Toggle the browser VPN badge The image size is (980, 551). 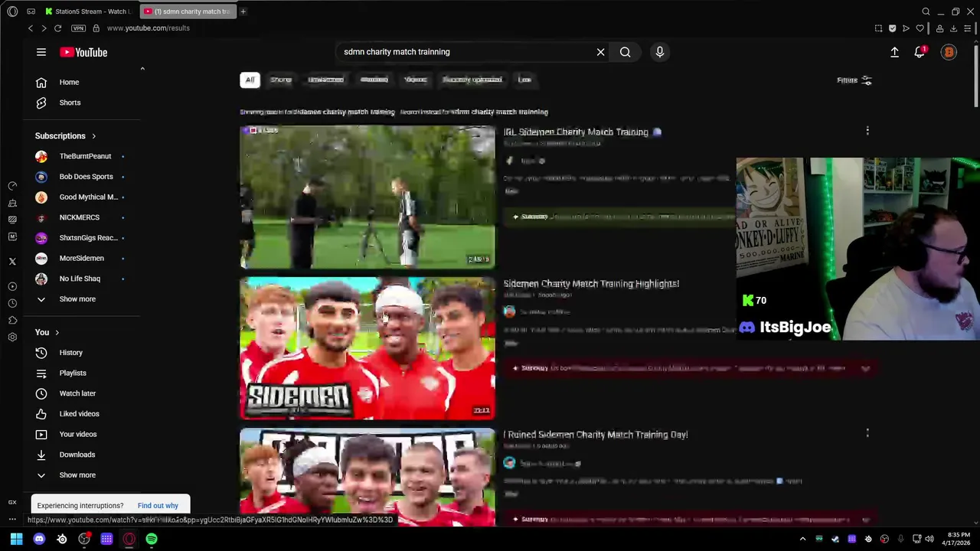[x=78, y=28]
